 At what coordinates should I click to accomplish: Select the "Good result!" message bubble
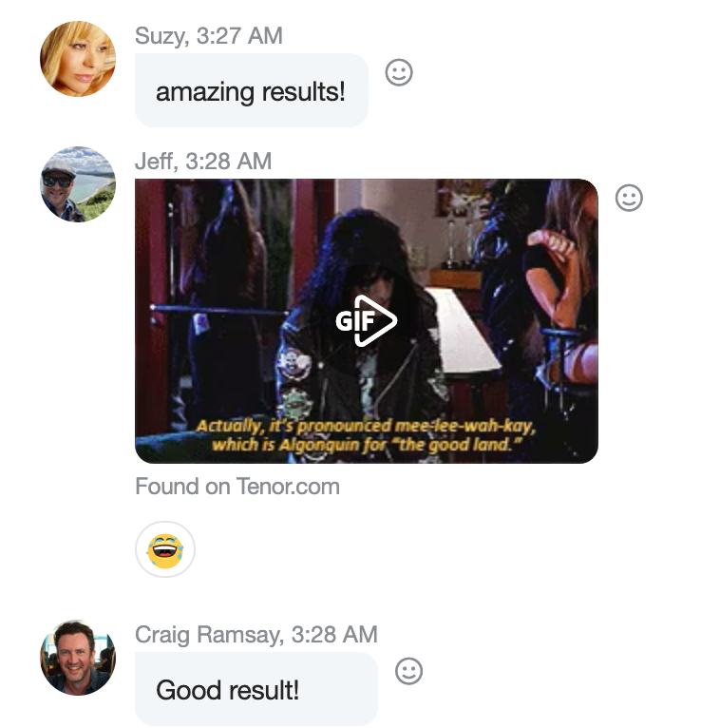pyautogui.click(x=256, y=689)
